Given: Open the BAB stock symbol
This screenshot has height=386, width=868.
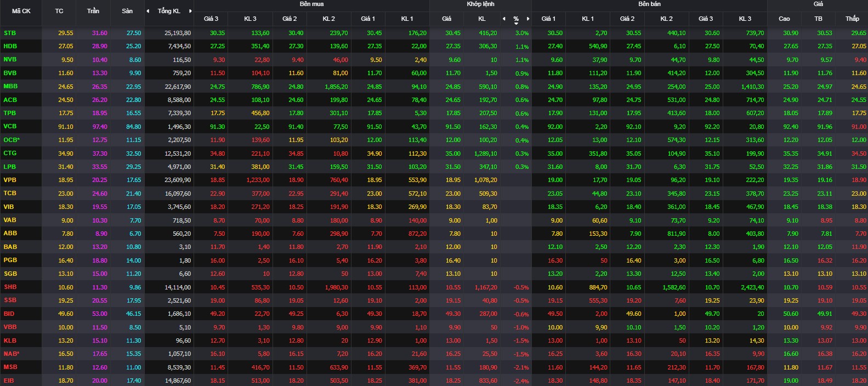Looking at the screenshot, I should [x=10, y=247].
